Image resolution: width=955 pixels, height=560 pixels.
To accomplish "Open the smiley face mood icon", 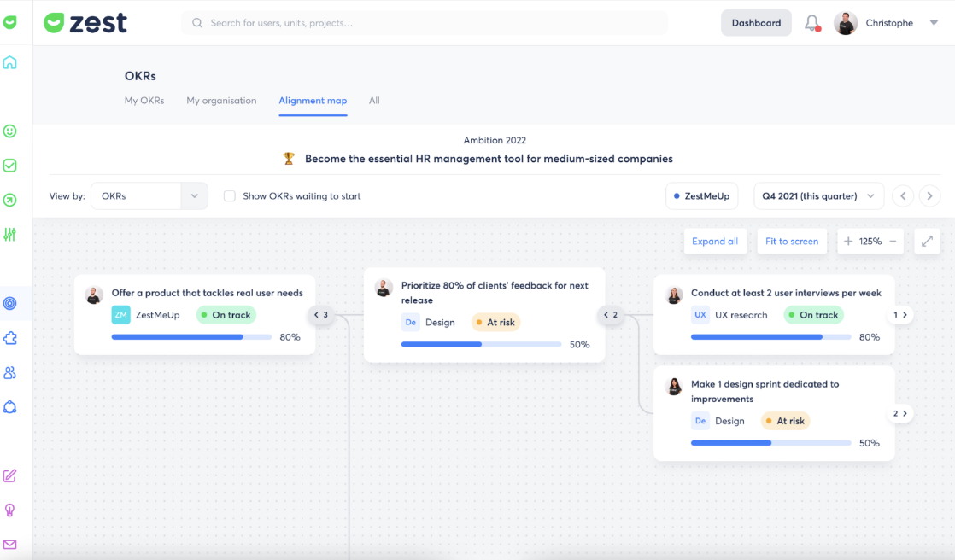I will tap(10, 131).
